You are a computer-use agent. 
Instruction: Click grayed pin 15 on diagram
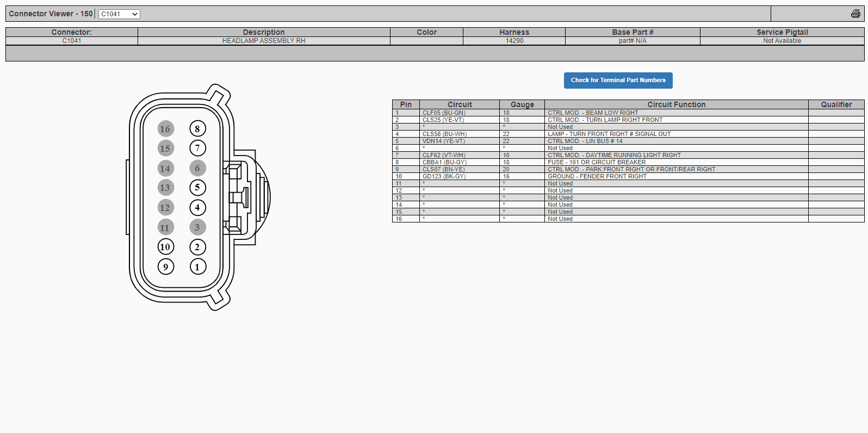tap(166, 148)
